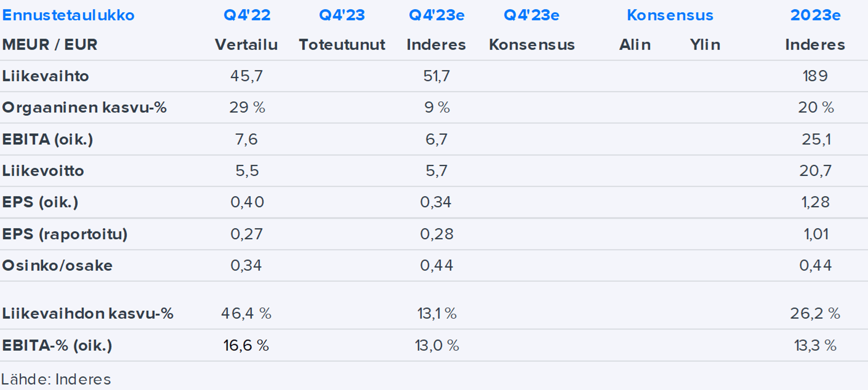Select the Liikevoitto row label
Viewport: 868px width, 390px height.
(x=43, y=171)
